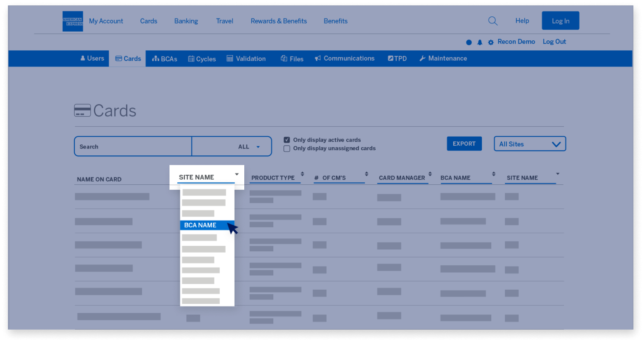The height and width of the screenshot is (340, 644).
Task: Click the calendar icon on the Cycles tab
Action: pos(192,58)
